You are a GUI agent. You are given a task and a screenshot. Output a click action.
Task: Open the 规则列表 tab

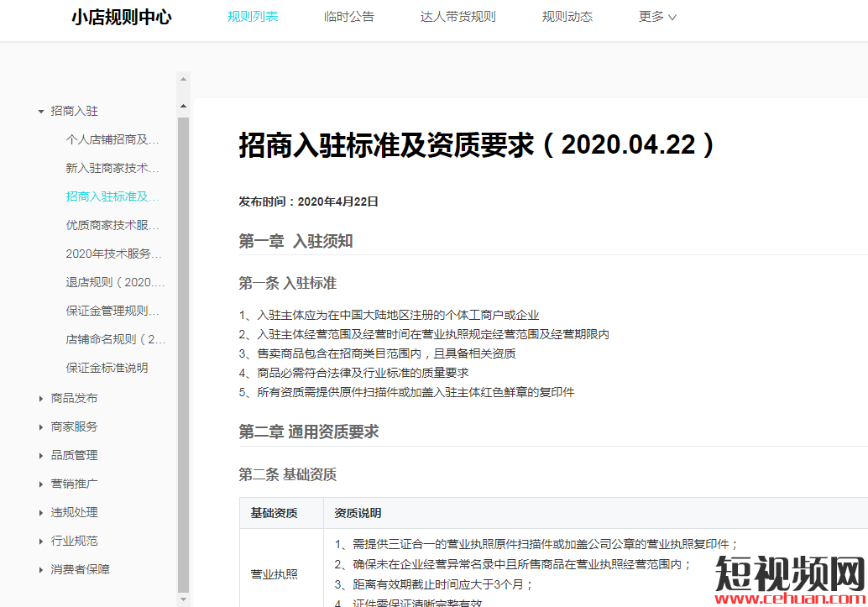[253, 17]
